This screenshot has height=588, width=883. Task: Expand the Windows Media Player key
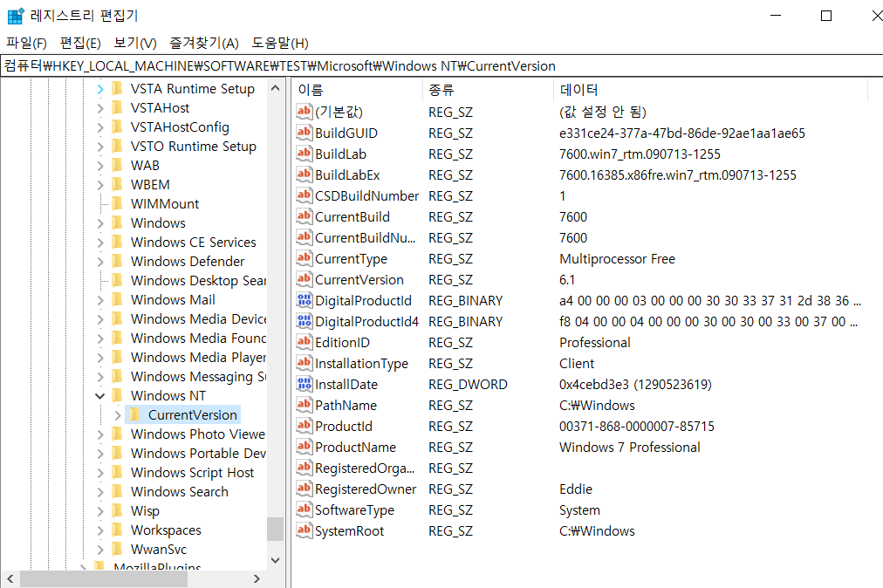(100, 358)
